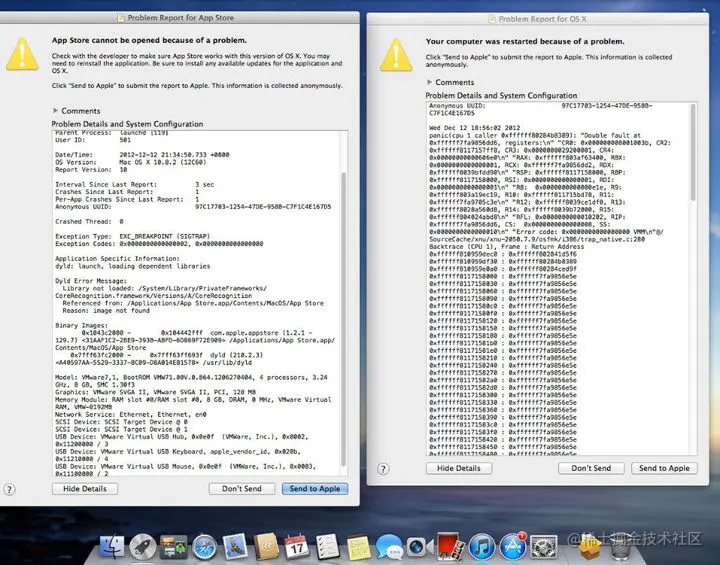Click 'Crashed Thread: 0' line

pyautogui.click(x=89, y=221)
